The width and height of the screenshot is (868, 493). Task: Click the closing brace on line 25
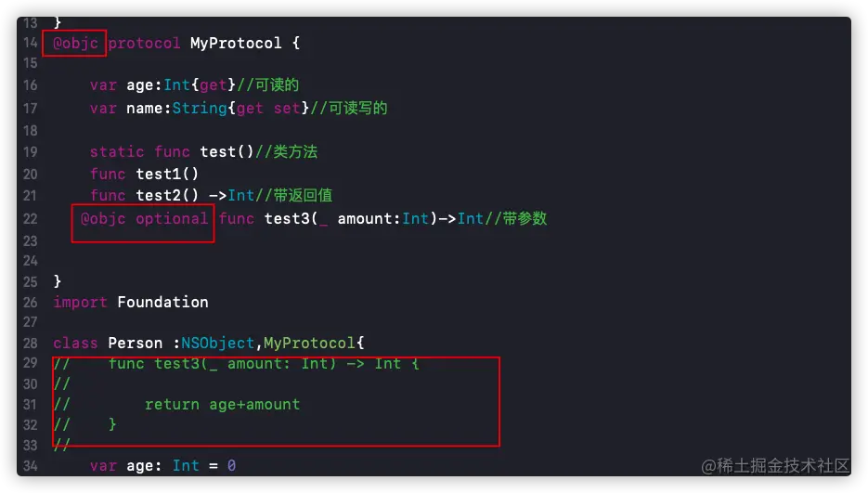57,281
